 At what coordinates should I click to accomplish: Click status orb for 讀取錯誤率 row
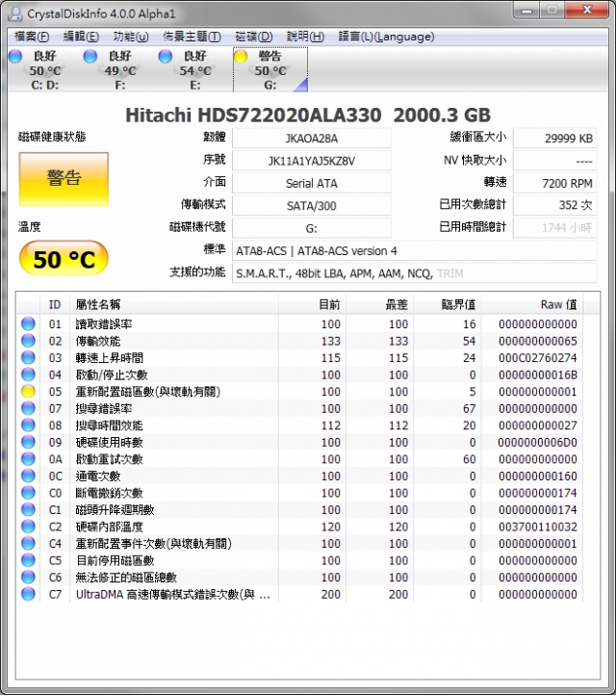[x=28, y=323]
